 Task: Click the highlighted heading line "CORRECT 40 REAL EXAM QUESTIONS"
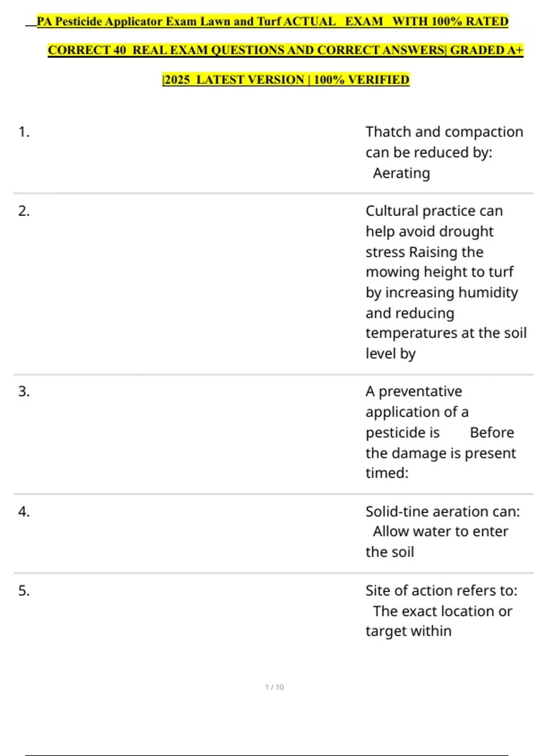285,50
